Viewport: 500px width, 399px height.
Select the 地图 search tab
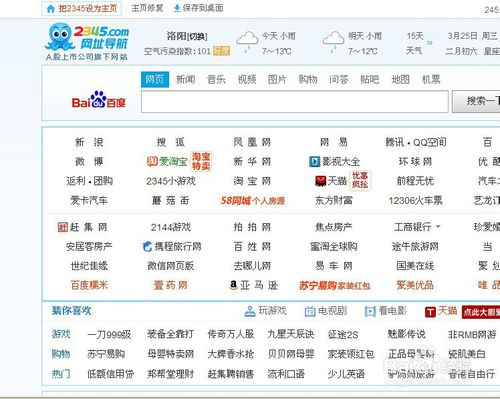click(x=400, y=79)
